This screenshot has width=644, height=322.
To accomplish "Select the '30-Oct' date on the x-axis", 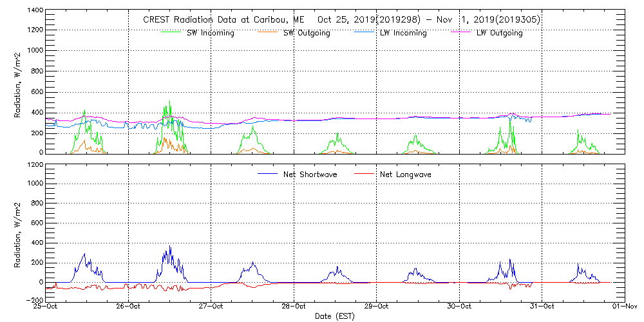I will point(460,306).
